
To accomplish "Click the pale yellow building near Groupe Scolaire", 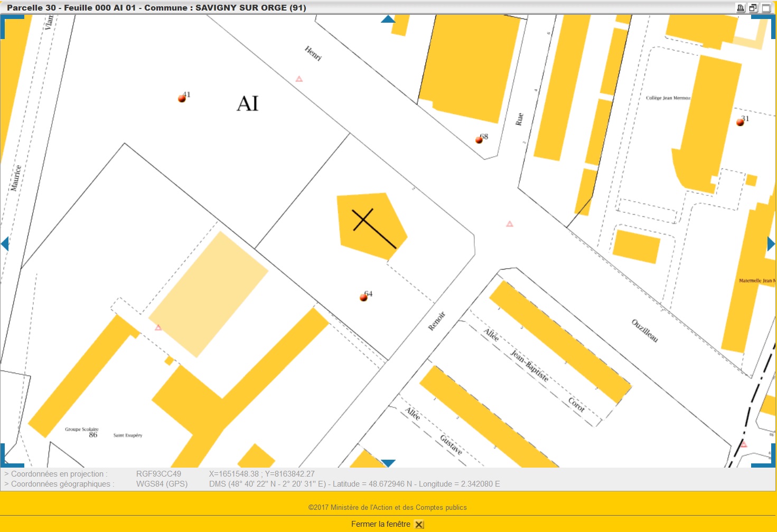I will [x=208, y=293].
